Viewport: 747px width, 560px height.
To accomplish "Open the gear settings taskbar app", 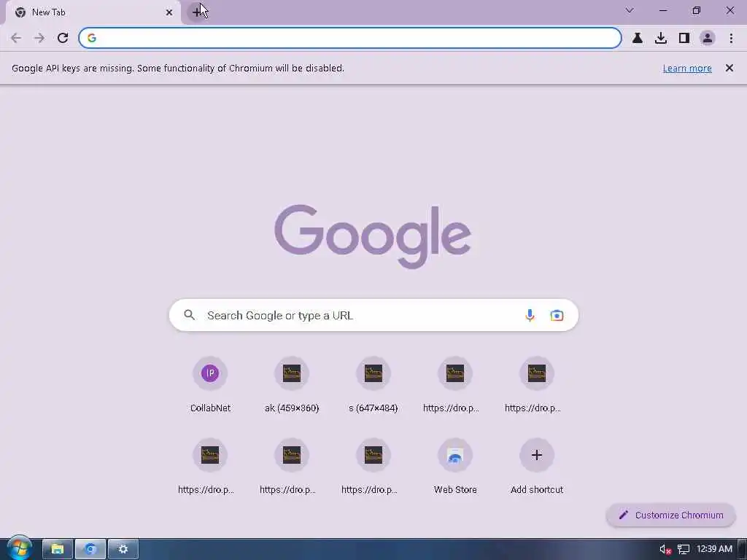I will pos(123,549).
